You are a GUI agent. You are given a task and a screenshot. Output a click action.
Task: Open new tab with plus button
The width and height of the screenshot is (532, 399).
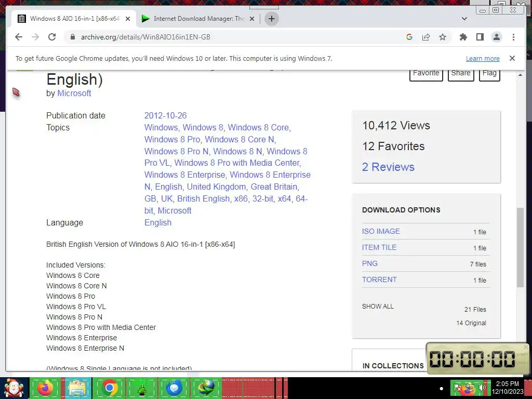pos(271,19)
